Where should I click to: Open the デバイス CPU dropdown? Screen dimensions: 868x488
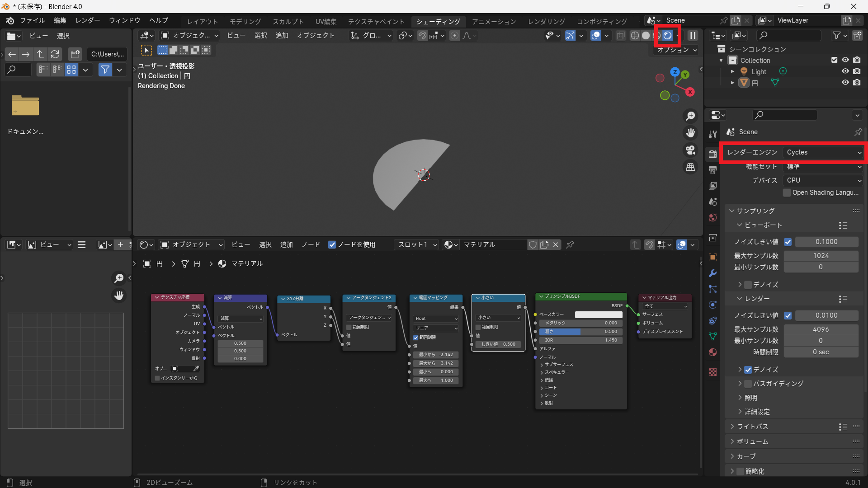[x=824, y=180]
